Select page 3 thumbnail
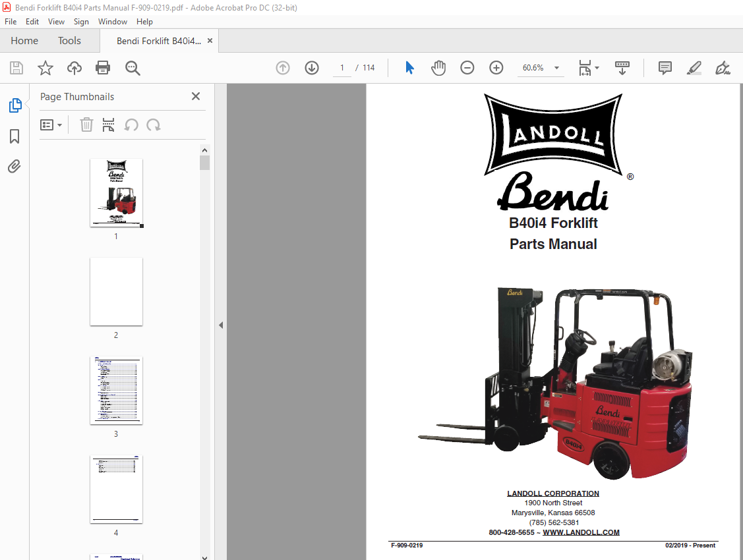 click(x=116, y=391)
